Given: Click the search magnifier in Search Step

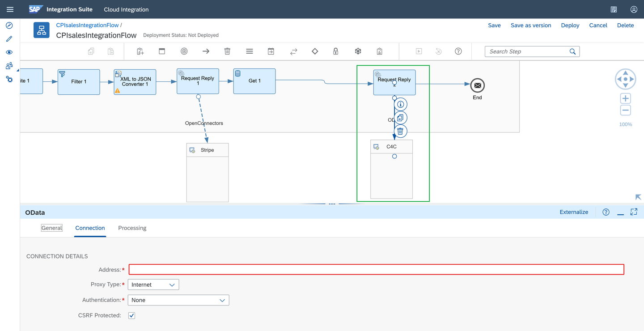Looking at the screenshot, I should (x=572, y=51).
